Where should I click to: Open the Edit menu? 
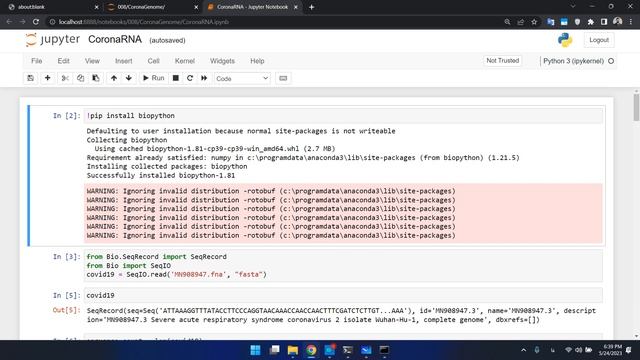point(63,61)
